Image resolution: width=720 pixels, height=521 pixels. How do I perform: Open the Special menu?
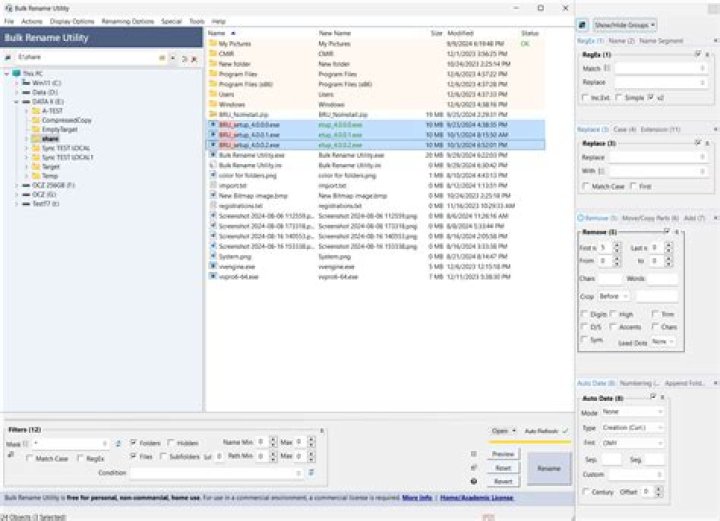pos(171,22)
